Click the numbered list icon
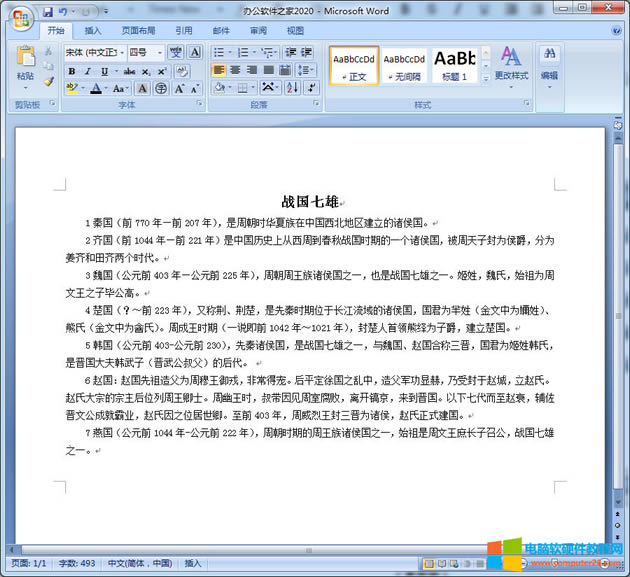Image resolution: width=630 pixels, height=577 pixels. point(243,52)
